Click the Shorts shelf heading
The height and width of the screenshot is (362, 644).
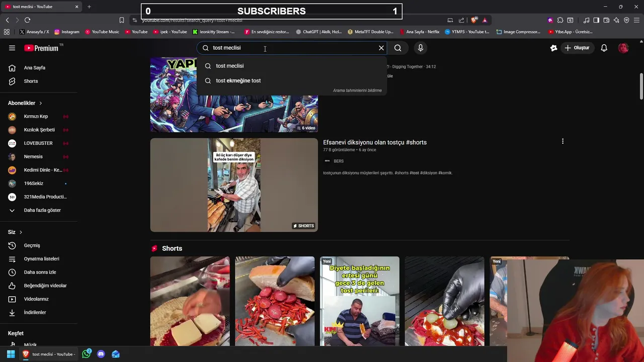pos(172,248)
